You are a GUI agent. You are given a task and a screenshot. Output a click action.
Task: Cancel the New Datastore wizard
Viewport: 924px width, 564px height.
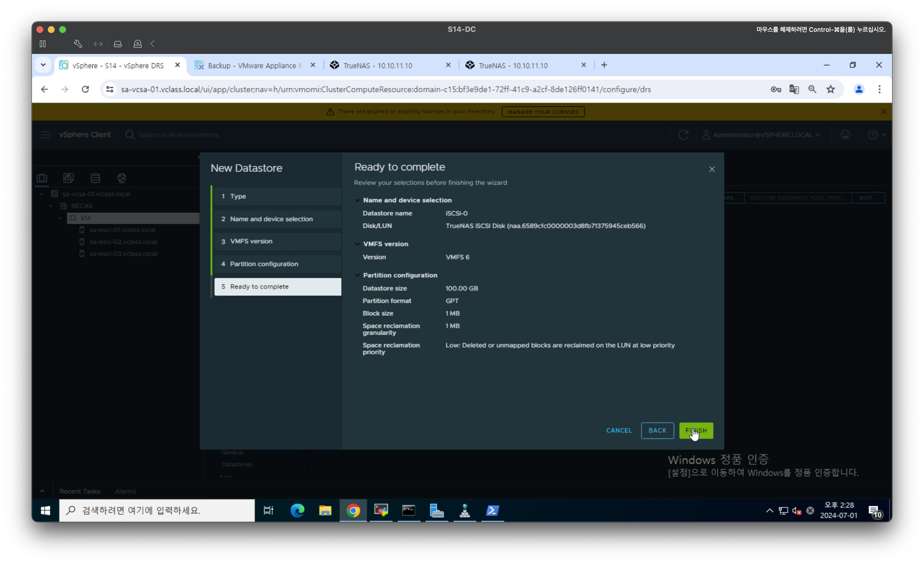619,430
